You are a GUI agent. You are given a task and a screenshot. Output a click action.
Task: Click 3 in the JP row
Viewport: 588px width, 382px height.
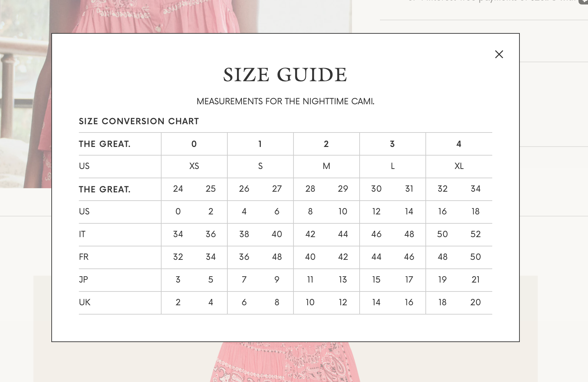(x=178, y=279)
